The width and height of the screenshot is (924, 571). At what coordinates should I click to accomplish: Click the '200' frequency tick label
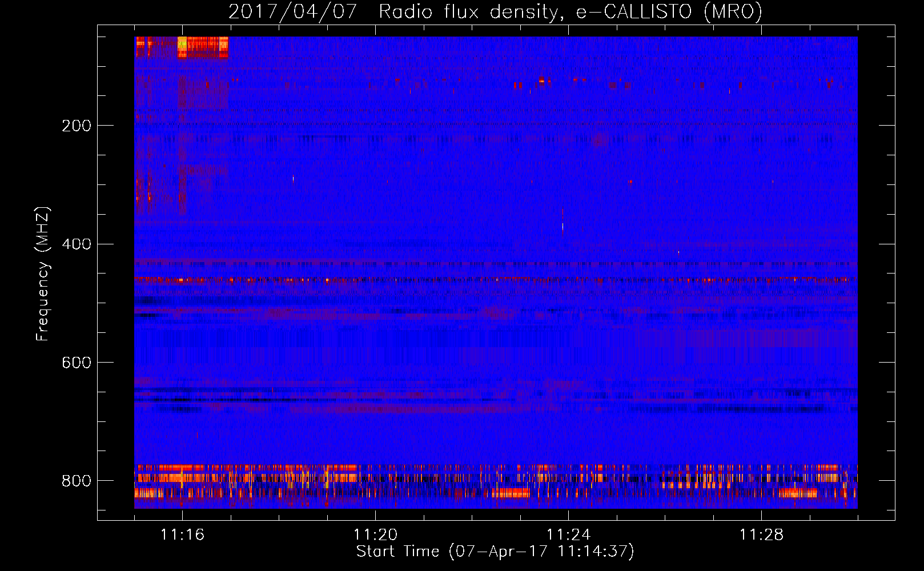click(x=77, y=126)
